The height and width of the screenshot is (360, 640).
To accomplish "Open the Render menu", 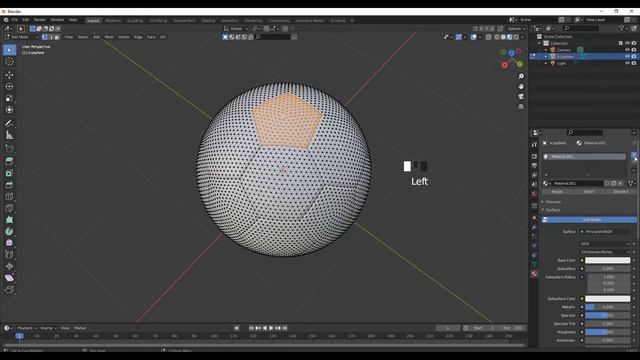I will 40,20.
